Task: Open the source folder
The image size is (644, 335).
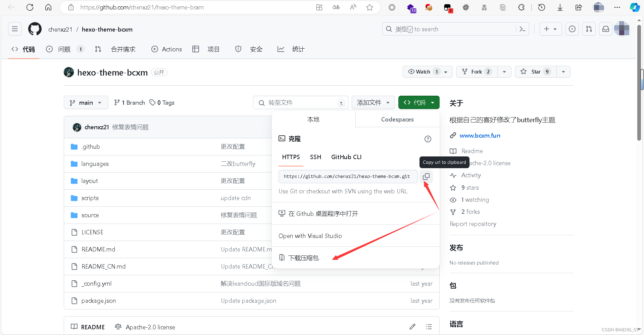Action: coord(90,215)
